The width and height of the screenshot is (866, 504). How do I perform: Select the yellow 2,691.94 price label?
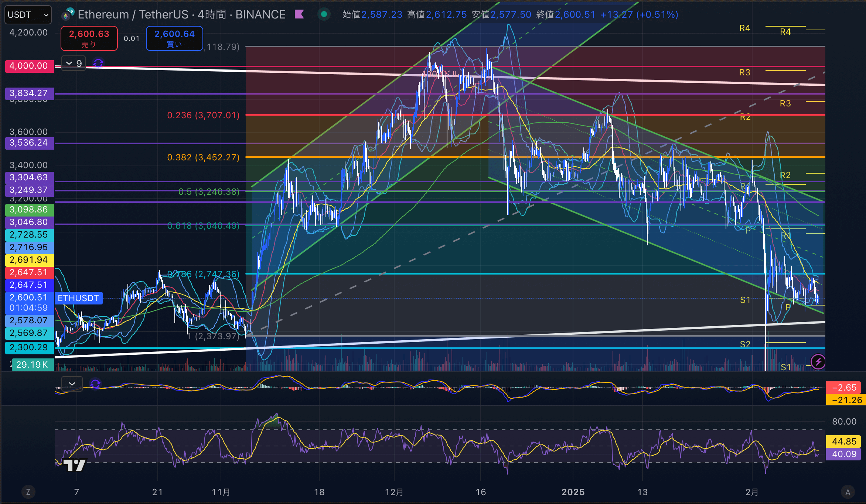click(x=29, y=260)
